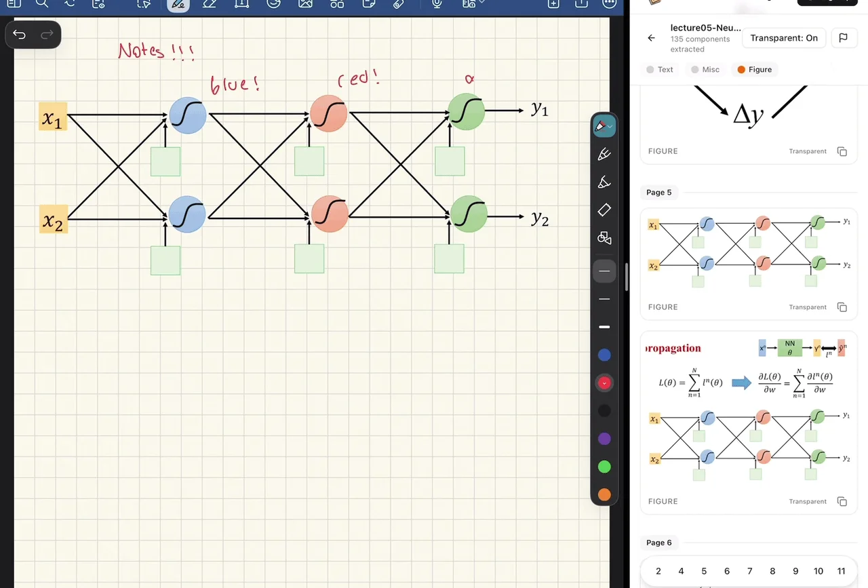Jump to page 9 in page selector

click(x=795, y=571)
